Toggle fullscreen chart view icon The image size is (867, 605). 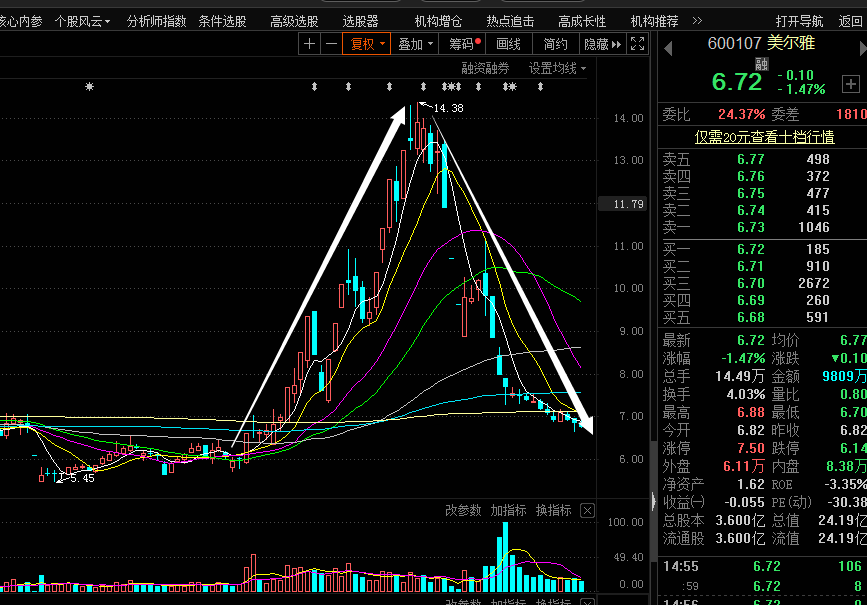click(638, 44)
